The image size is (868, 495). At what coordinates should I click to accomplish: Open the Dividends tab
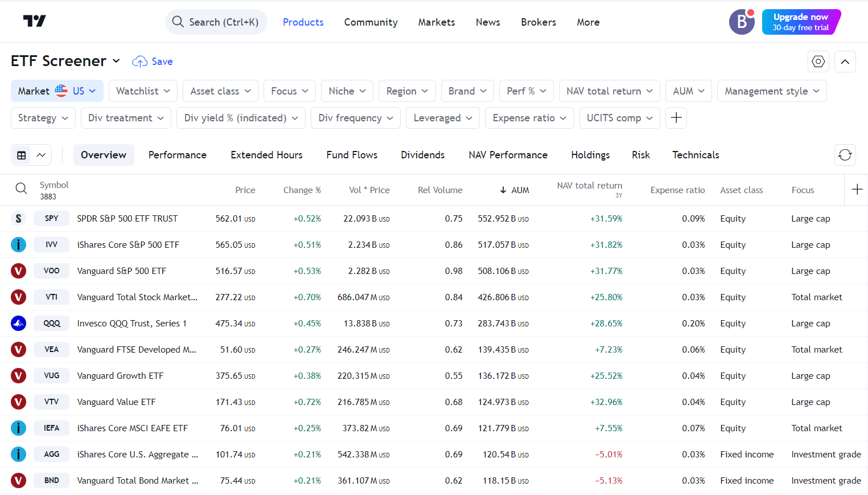422,155
